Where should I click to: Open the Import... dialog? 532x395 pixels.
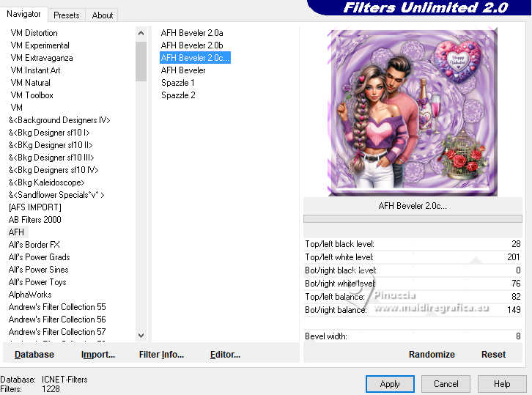(x=98, y=355)
